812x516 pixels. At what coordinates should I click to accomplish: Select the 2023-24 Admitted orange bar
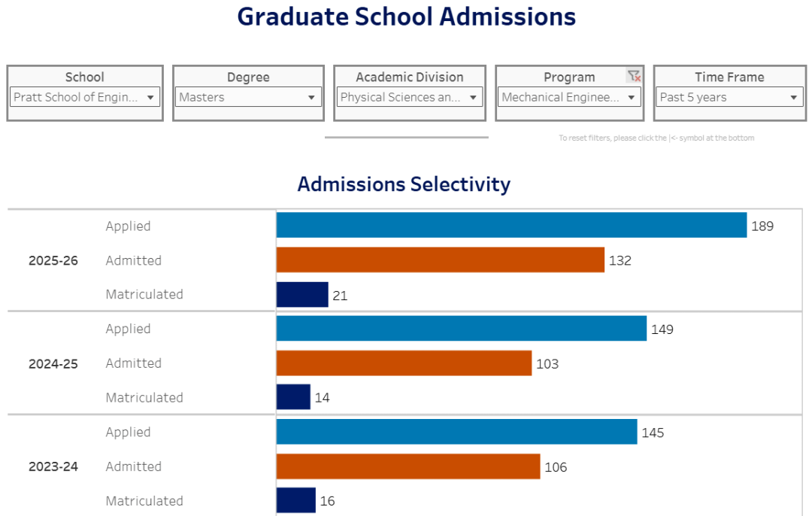408,466
